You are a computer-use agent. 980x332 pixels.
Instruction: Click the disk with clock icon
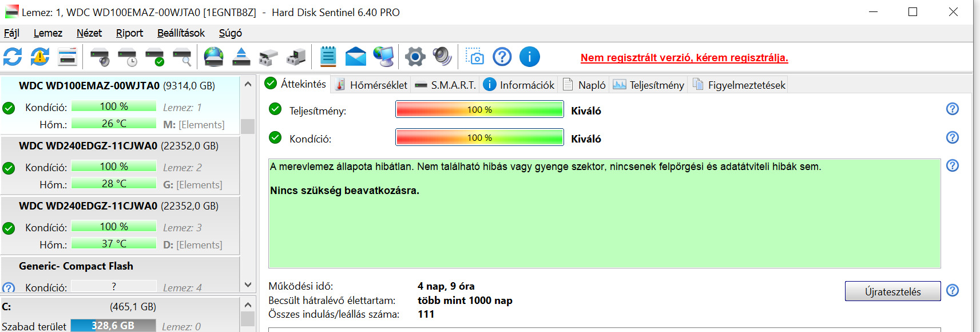click(128, 57)
